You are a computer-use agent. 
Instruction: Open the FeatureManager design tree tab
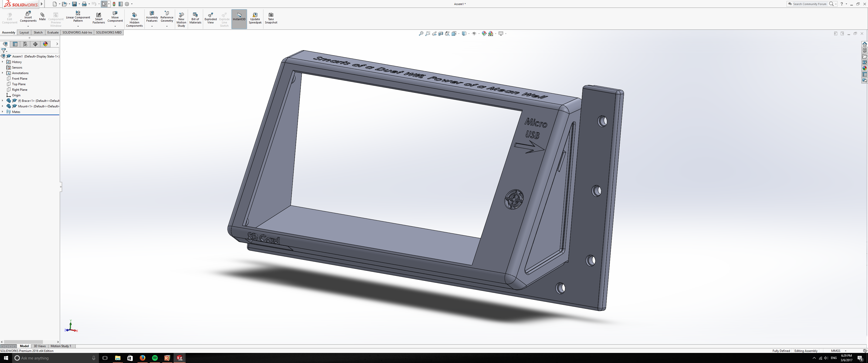point(5,44)
